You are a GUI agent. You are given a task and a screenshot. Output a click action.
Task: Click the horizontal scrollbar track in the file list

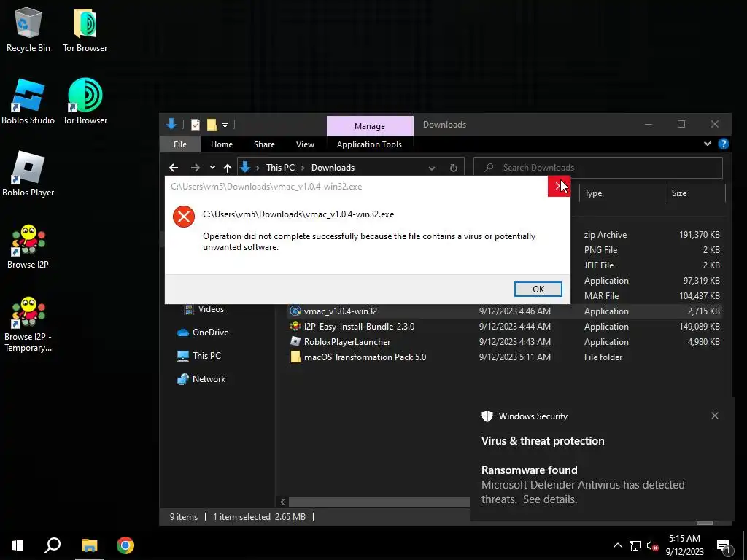(379, 502)
